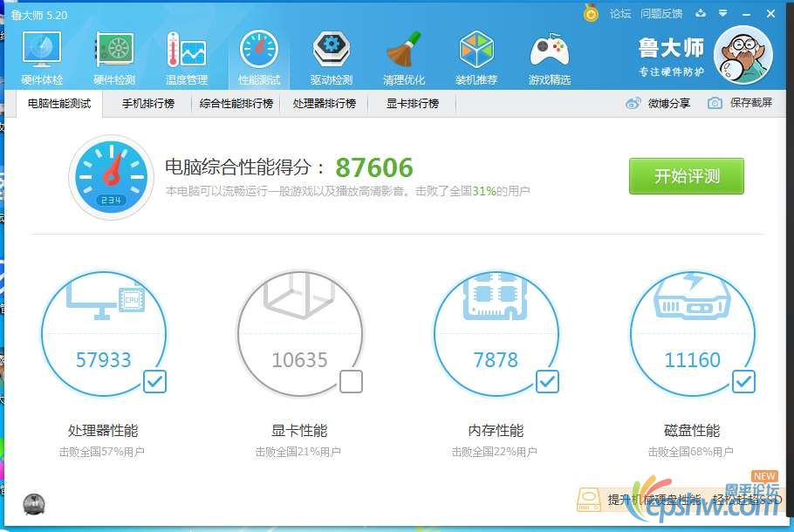Switch to 电脑性能测试 tab
Screen dimensions: 794x532
[x=59, y=103]
